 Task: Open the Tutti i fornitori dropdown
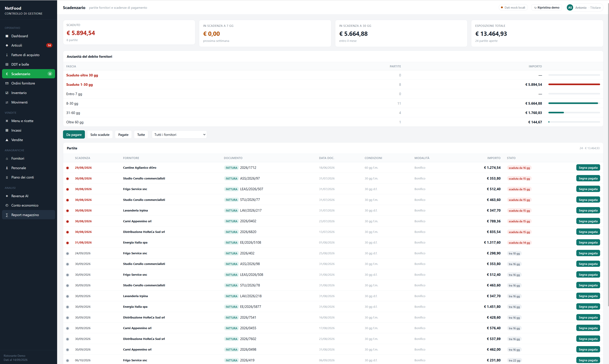[179, 134]
